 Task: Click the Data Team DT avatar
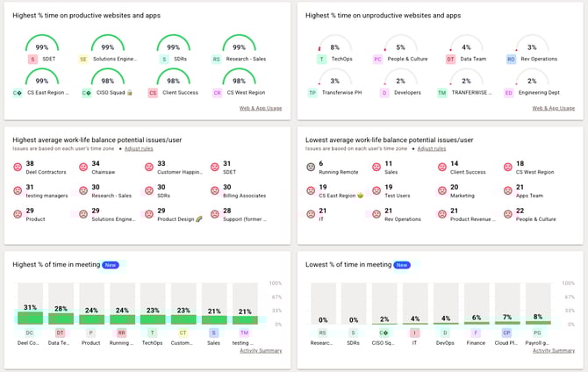point(450,59)
